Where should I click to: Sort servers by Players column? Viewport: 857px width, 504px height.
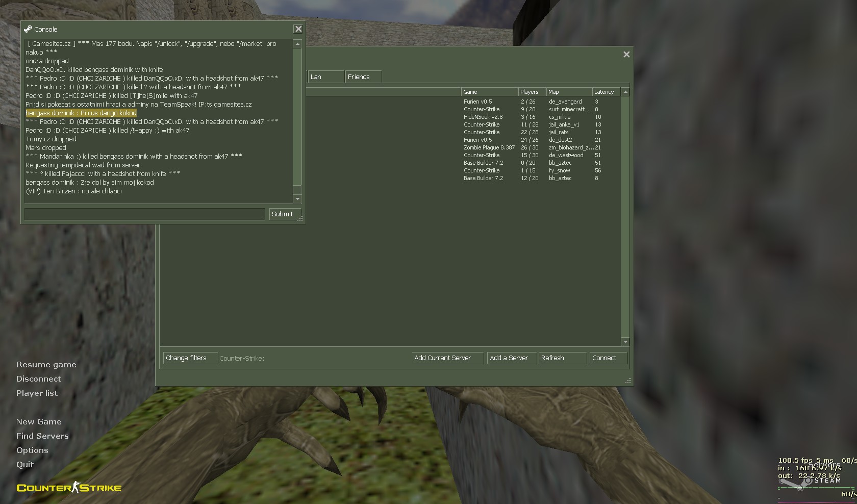point(532,92)
